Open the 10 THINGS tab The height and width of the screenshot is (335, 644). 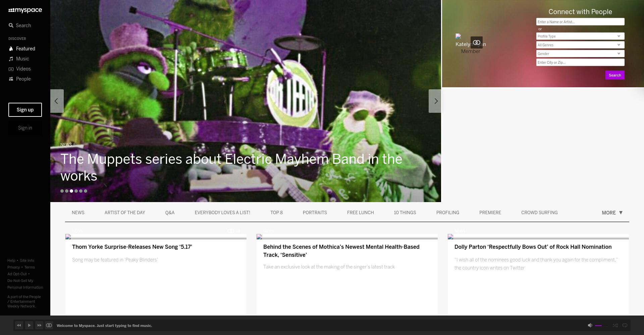[x=405, y=213]
